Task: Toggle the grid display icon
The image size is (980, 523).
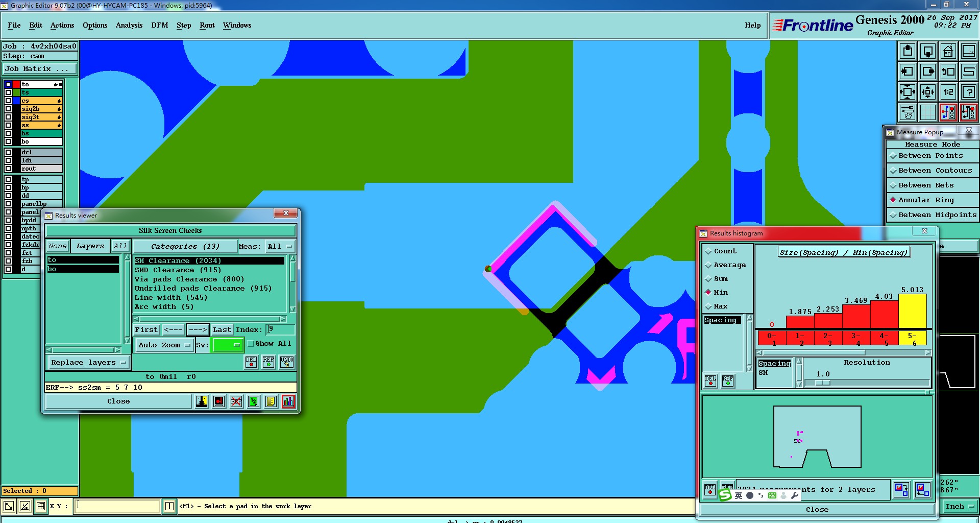Action: 928,112
